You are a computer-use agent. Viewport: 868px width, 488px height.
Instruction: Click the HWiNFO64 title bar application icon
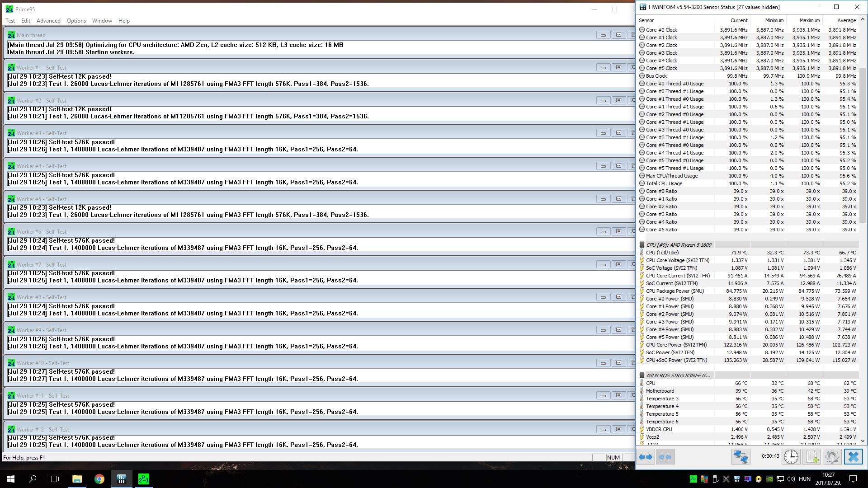642,7
